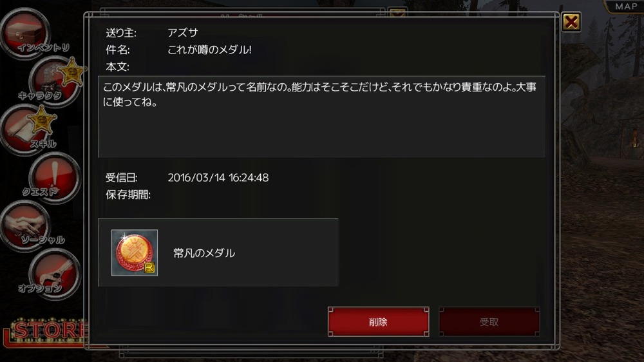This screenshot has height=362, width=644.
Task: Click the 保存期間 storage period label
Action: pos(128,195)
